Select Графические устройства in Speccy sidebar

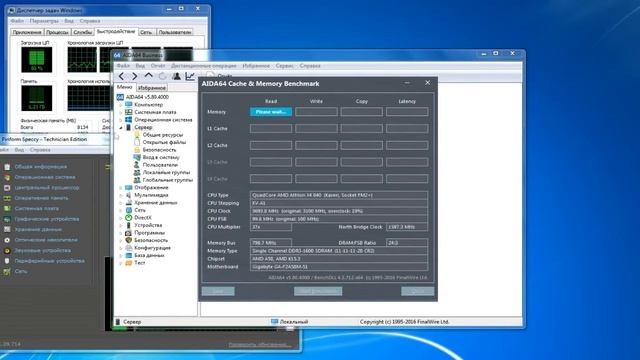point(47,219)
